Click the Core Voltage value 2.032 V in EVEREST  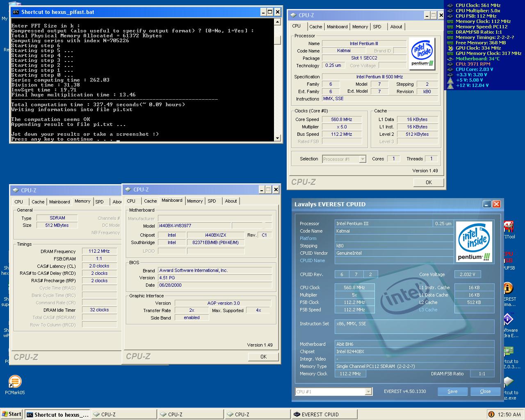coord(468,274)
